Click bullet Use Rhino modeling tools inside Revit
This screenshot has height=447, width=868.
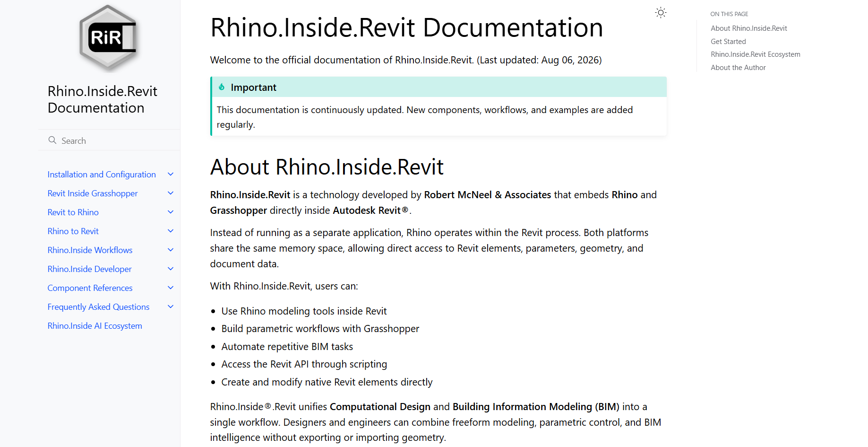point(304,311)
